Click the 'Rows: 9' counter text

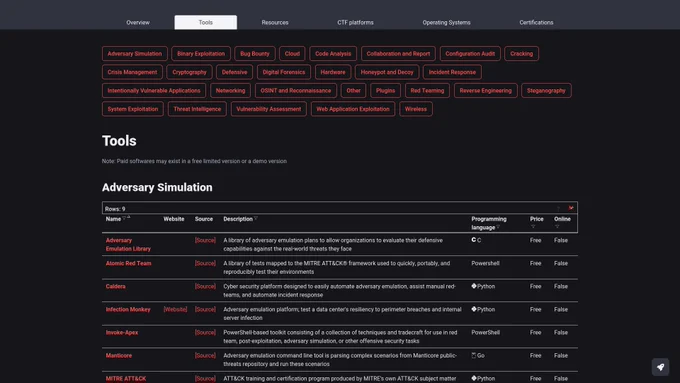point(115,209)
